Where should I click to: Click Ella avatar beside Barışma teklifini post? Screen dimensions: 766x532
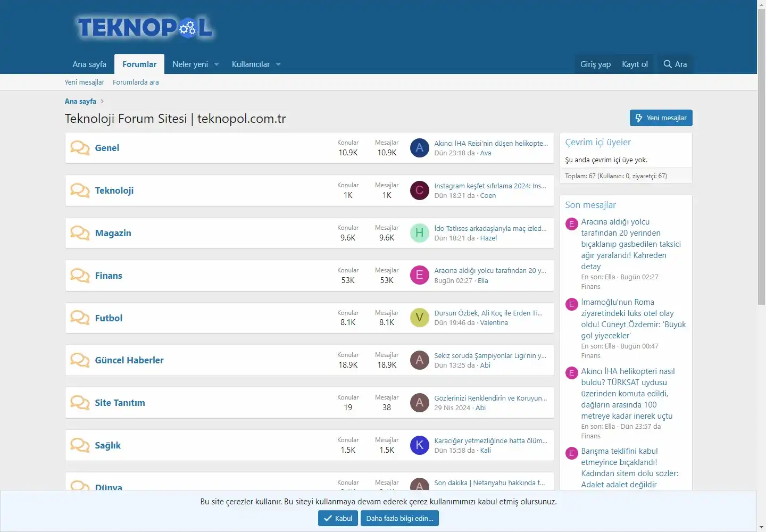click(x=571, y=453)
